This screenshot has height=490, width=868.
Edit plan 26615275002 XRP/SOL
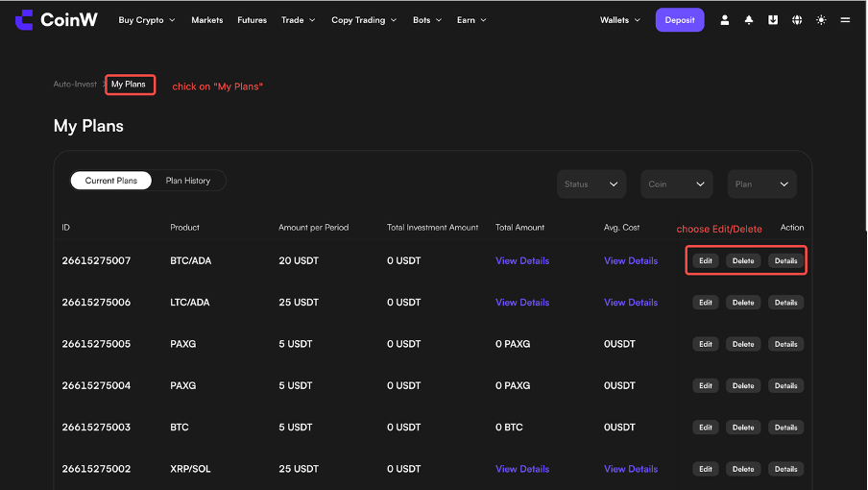pos(705,469)
